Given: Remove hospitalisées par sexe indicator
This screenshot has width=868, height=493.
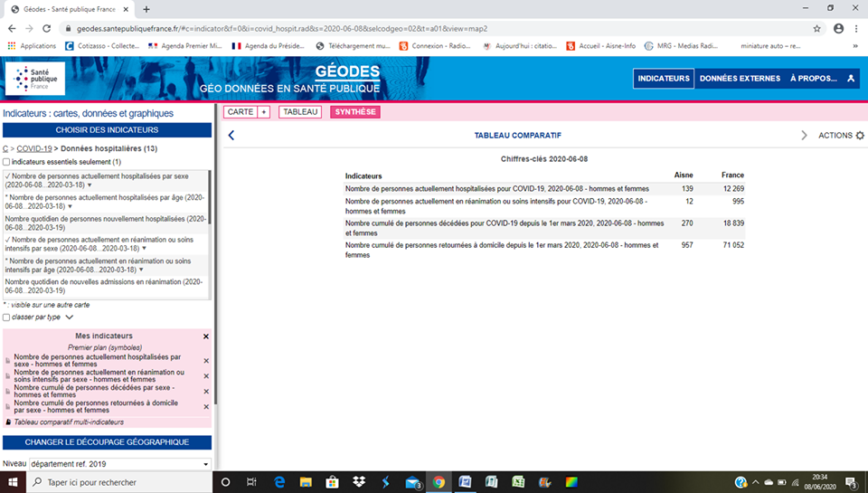Looking at the screenshot, I should tap(206, 361).
